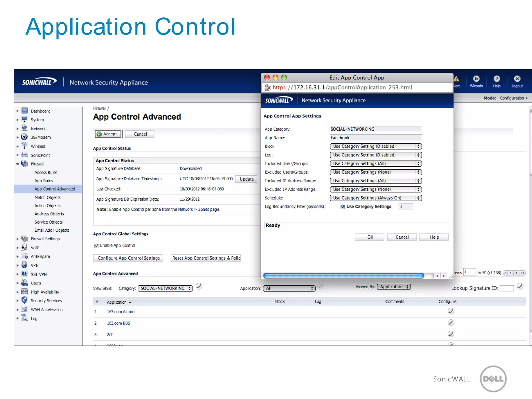Click the Update signature database button

pyautogui.click(x=246, y=179)
